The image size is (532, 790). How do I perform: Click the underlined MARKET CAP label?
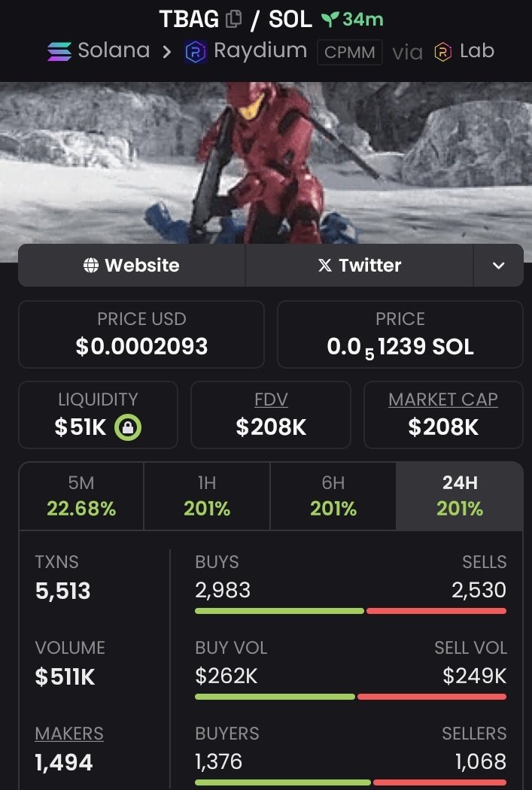[443, 400]
